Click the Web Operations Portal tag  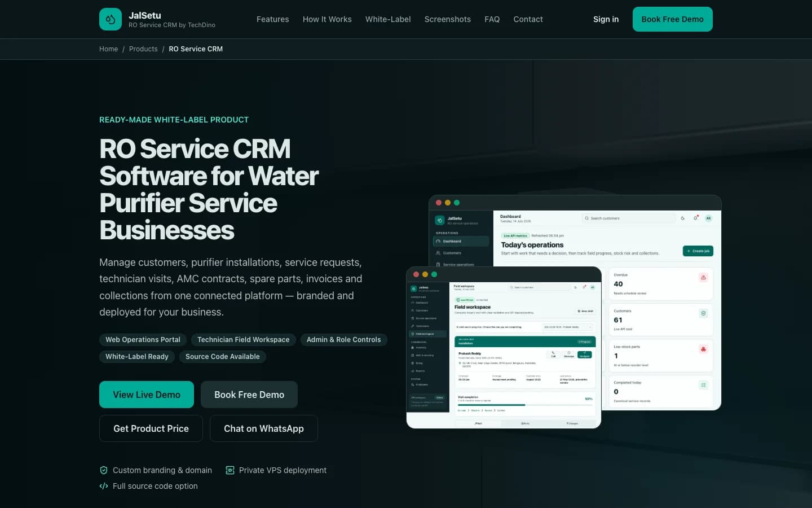pyautogui.click(x=143, y=340)
